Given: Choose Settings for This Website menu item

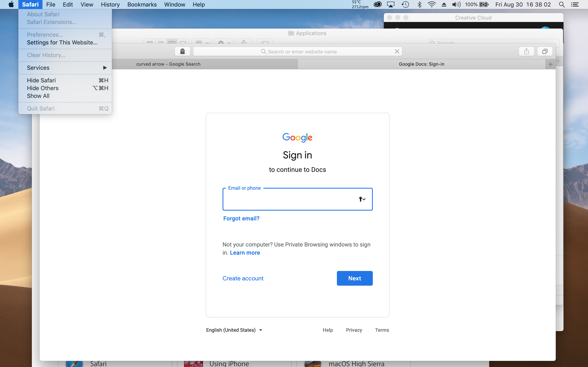Looking at the screenshot, I should [x=62, y=42].
